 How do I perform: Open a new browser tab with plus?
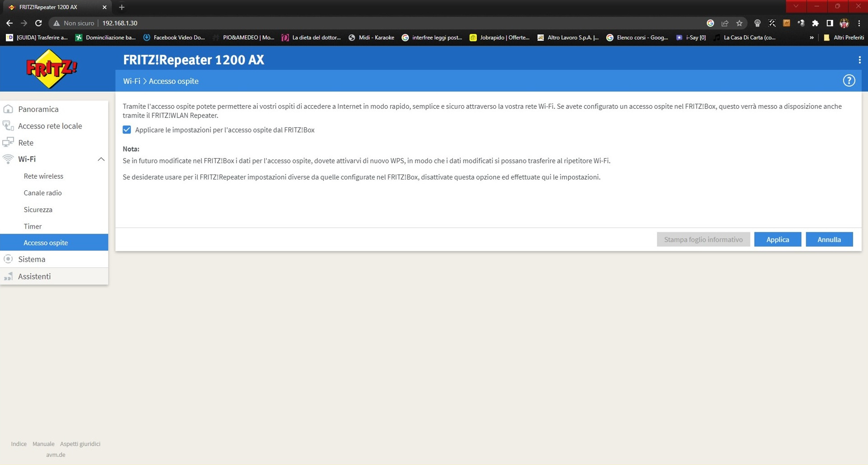[122, 7]
